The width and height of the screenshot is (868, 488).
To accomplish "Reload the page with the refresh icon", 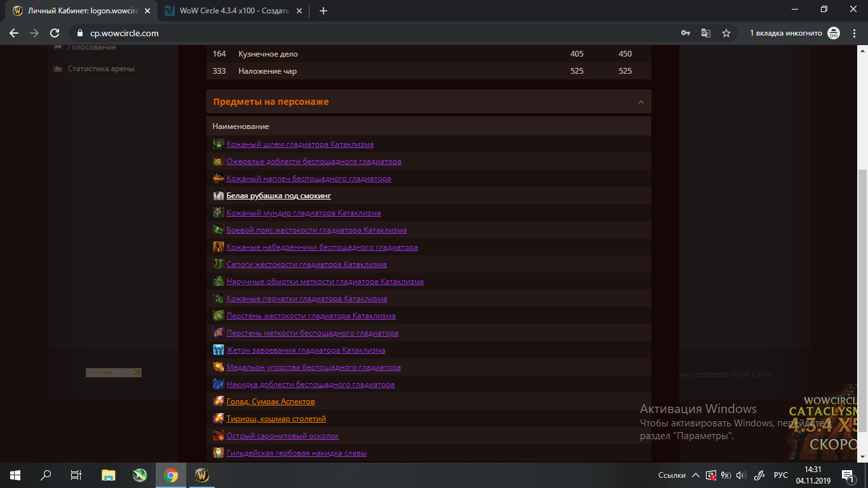I will 55,33.
